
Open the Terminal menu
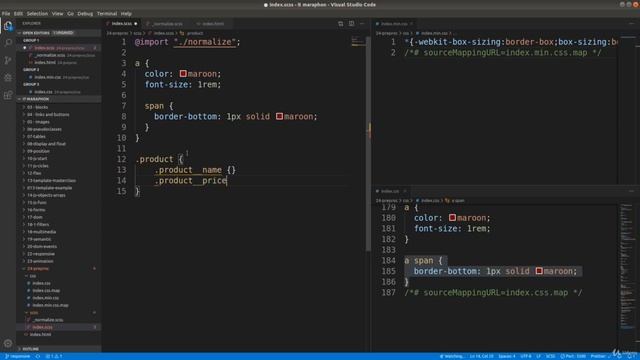[x=107, y=13]
